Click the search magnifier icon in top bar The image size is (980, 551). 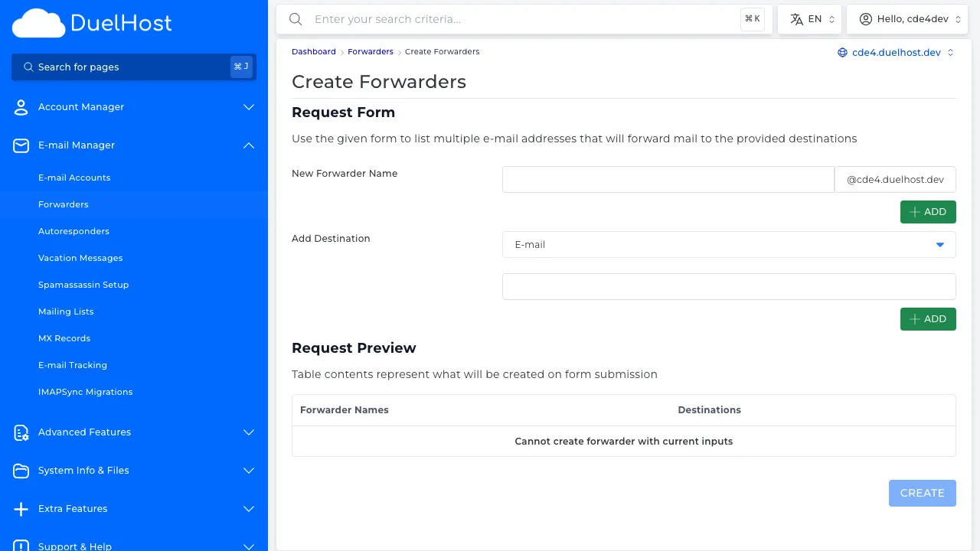(296, 19)
